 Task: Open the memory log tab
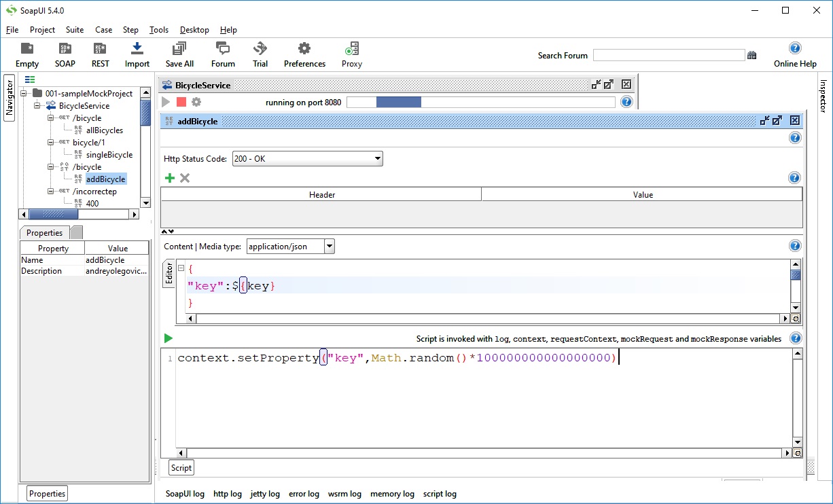click(392, 494)
